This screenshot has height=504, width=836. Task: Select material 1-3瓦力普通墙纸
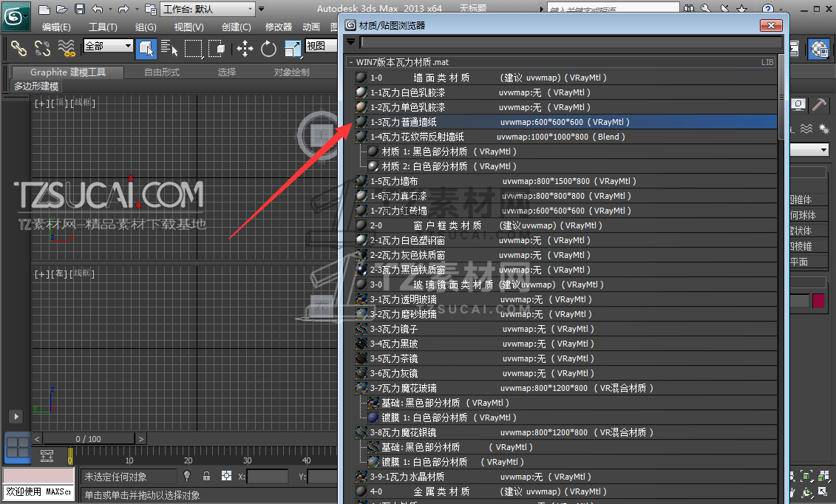tap(565, 122)
